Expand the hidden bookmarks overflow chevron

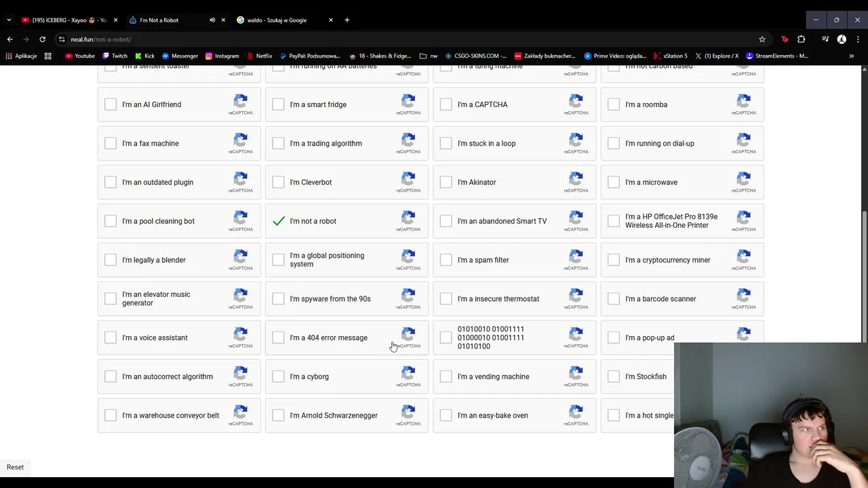pyautogui.click(x=852, y=56)
